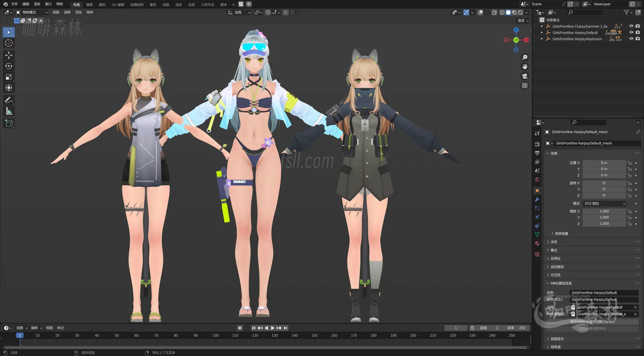Remove GirlsFrontline HarpsyDefault note with X
Image resolution: width=644 pixels, height=356 pixels.
click(635, 307)
